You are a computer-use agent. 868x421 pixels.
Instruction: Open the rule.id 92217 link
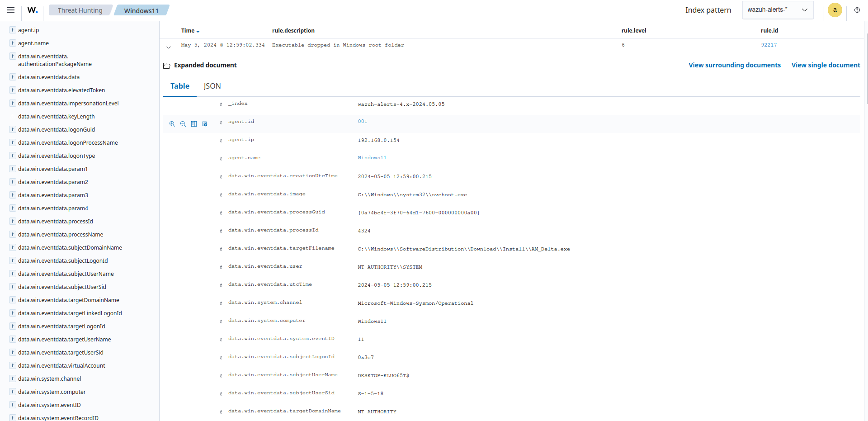click(x=769, y=45)
